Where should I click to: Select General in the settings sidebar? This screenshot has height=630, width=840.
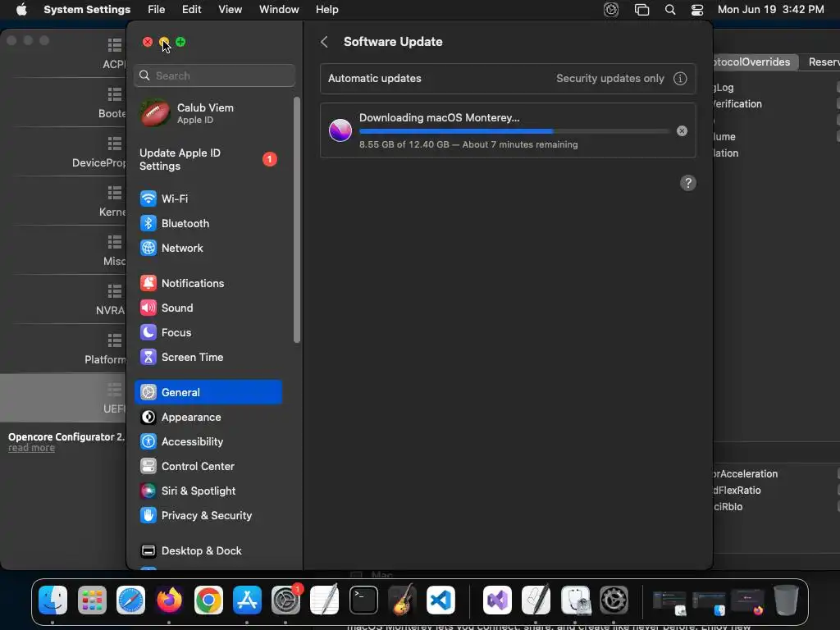pyautogui.click(x=208, y=392)
